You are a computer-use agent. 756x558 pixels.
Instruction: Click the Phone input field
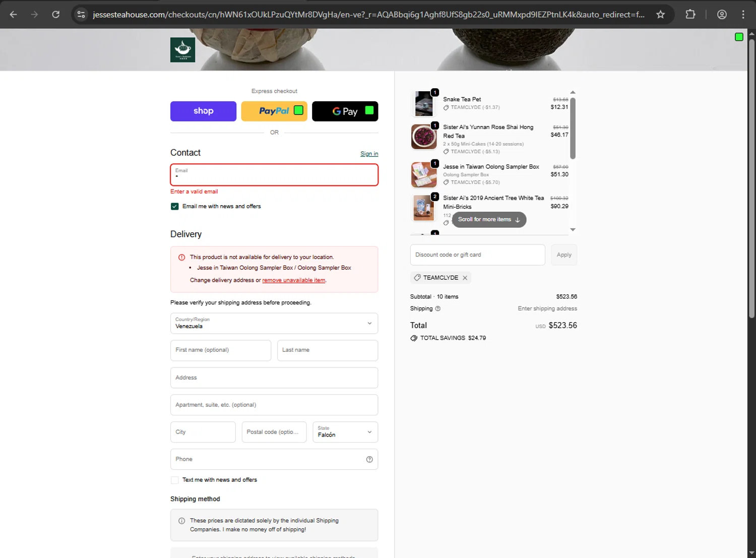[x=274, y=459]
